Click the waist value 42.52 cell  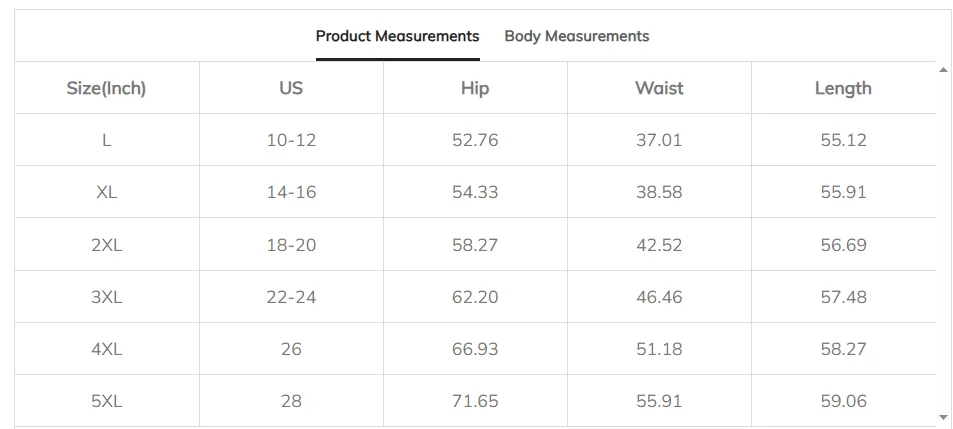(659, 245)
